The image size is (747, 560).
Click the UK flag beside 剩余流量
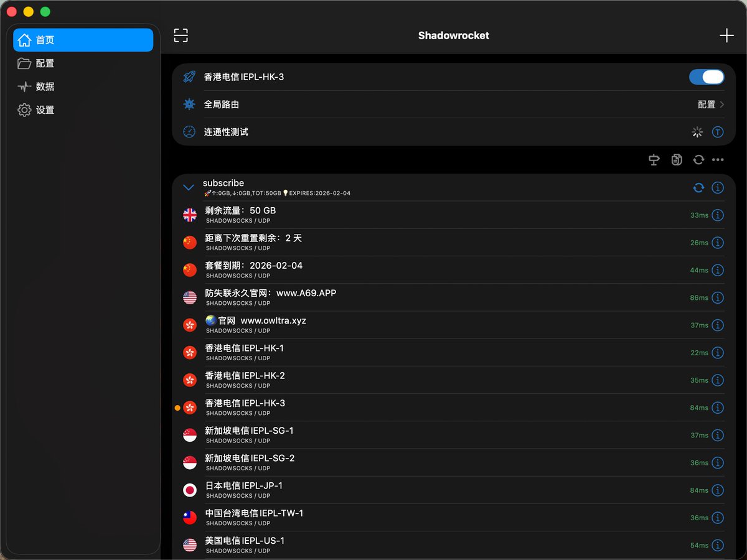click(x=190, y=215)
